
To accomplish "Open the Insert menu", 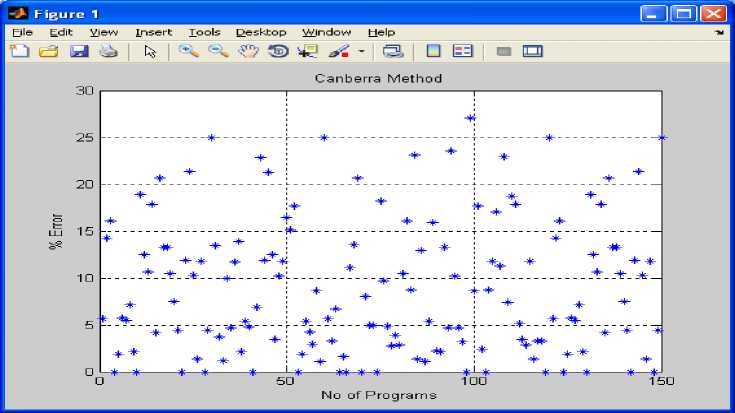I will pyautogui.click(x=154, y=32).
